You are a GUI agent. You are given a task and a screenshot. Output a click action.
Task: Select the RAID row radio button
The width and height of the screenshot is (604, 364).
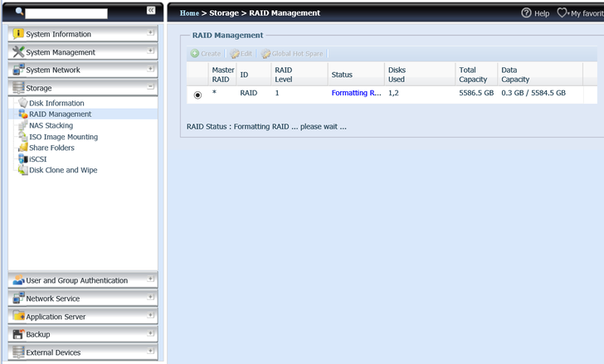pyautogui.click(x=197, y=95)
